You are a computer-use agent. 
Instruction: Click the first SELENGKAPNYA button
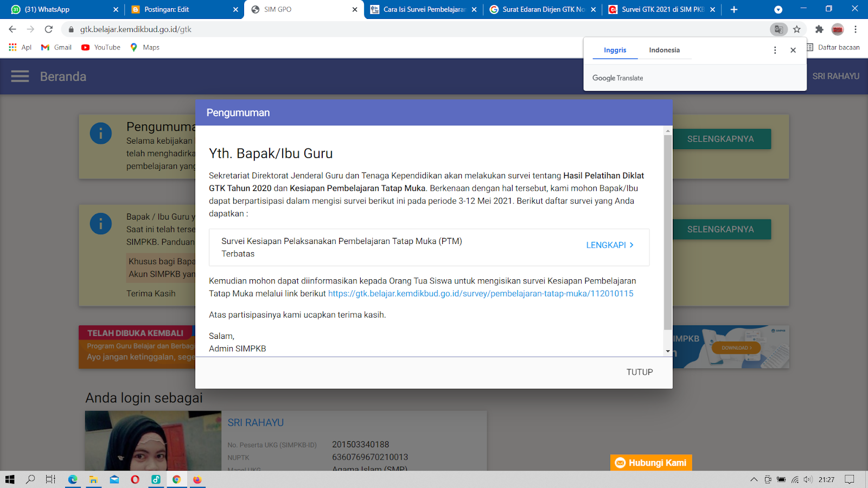722,139
